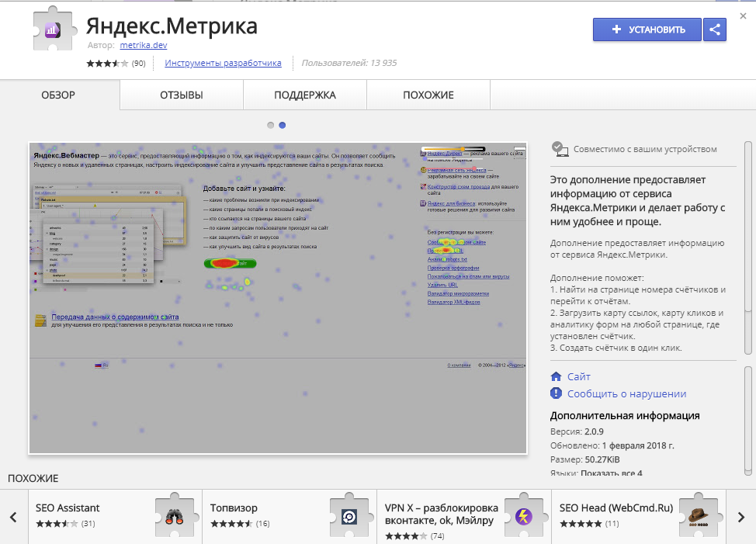Install the extension with УСТАНОВИТЬ button
Screen dimensions: 756x544
point(647,29)
